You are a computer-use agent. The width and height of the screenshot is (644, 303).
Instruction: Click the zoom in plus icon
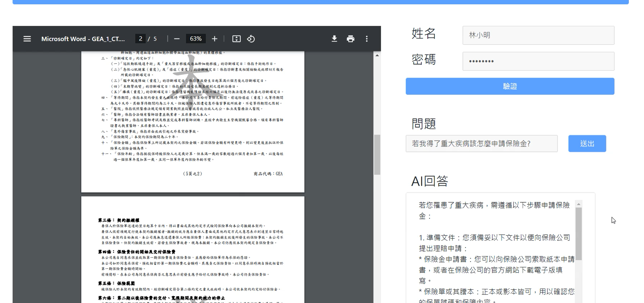click(215, 39)
